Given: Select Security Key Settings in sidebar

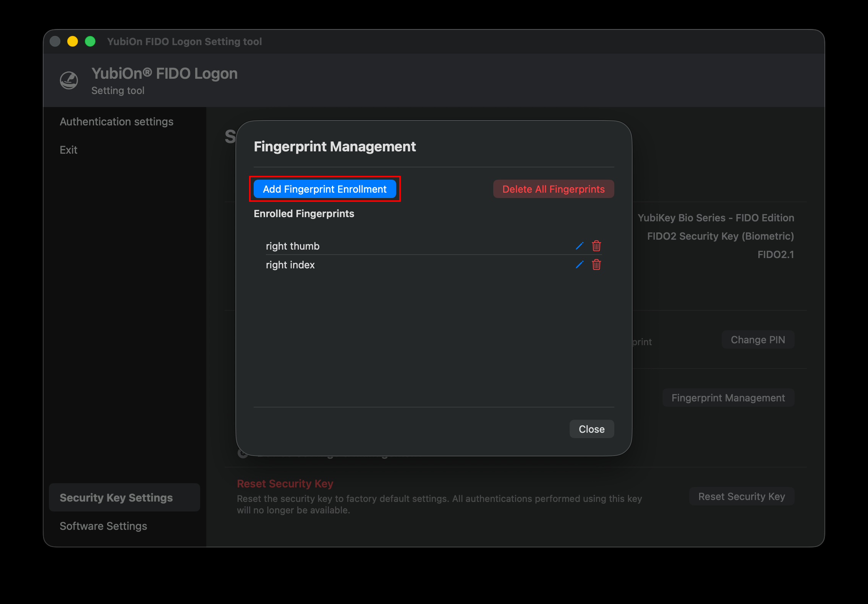Looking at the screenshot, I should point(125,497).
